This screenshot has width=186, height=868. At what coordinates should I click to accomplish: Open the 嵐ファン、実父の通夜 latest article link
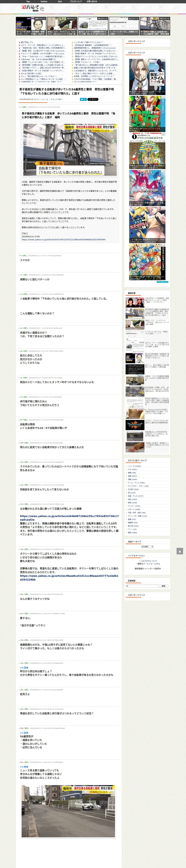tap(157, 366)
